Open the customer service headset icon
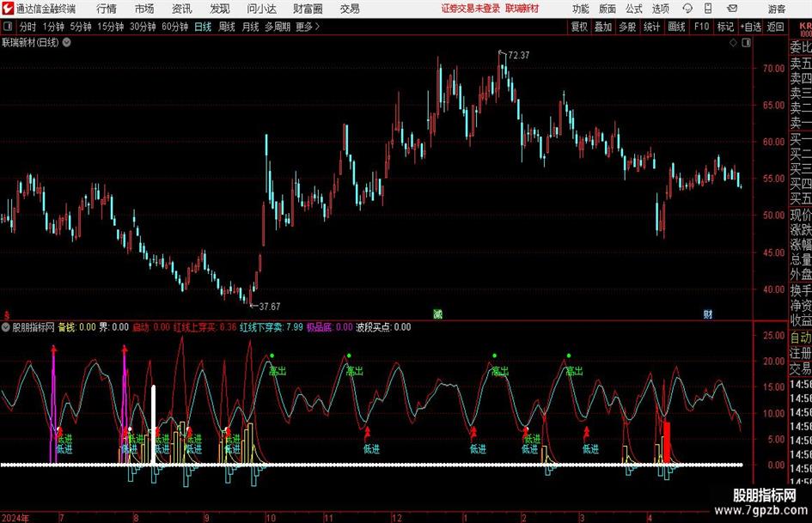Screen dimensions: 812x523 [687, 9]
